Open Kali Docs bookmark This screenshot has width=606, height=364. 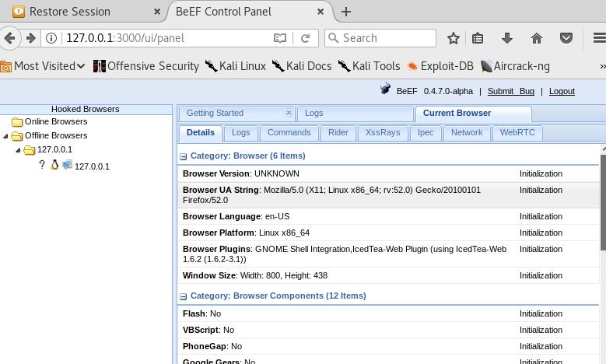coord(302,66)
